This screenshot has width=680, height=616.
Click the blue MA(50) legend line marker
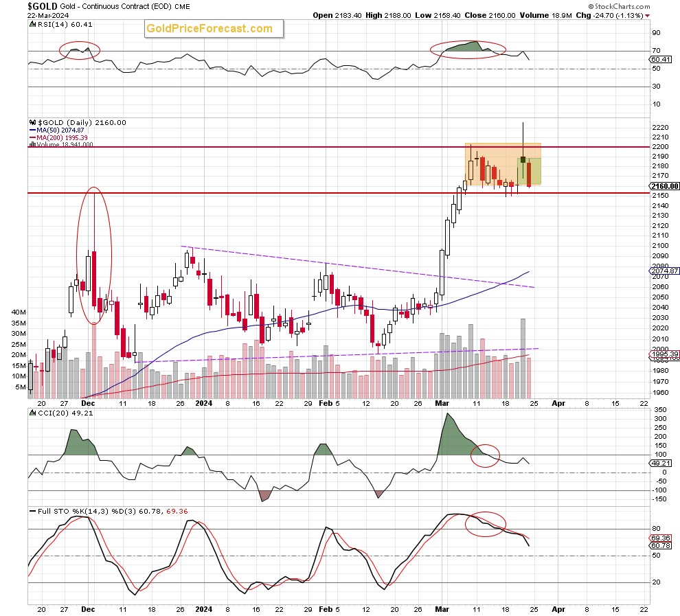[32, 130]
